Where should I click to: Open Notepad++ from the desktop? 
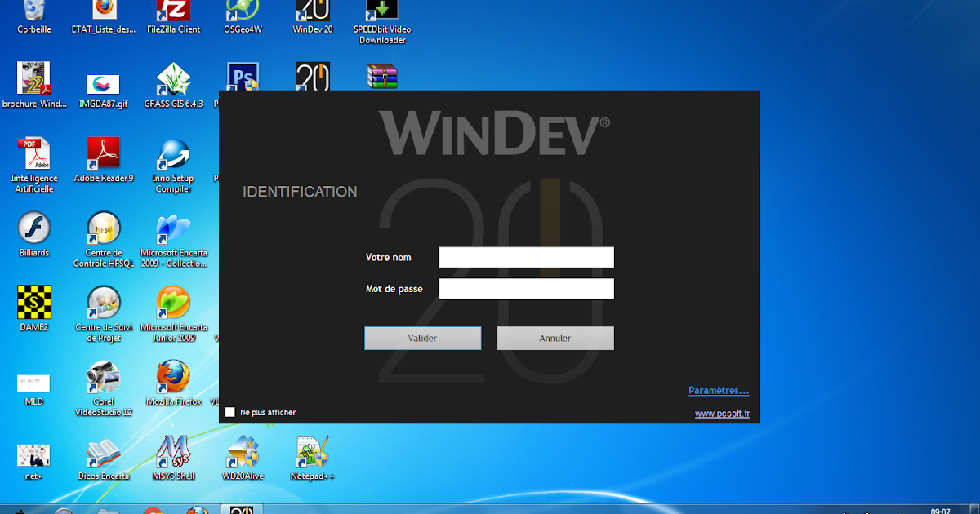click(x=313, y=453)
